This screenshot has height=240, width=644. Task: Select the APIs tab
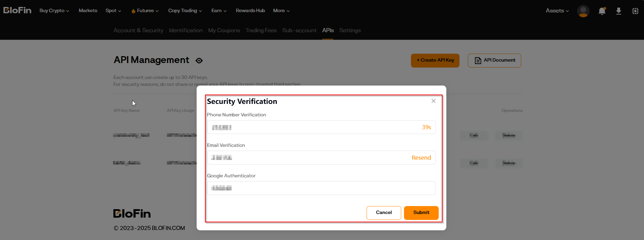[328, 30]
